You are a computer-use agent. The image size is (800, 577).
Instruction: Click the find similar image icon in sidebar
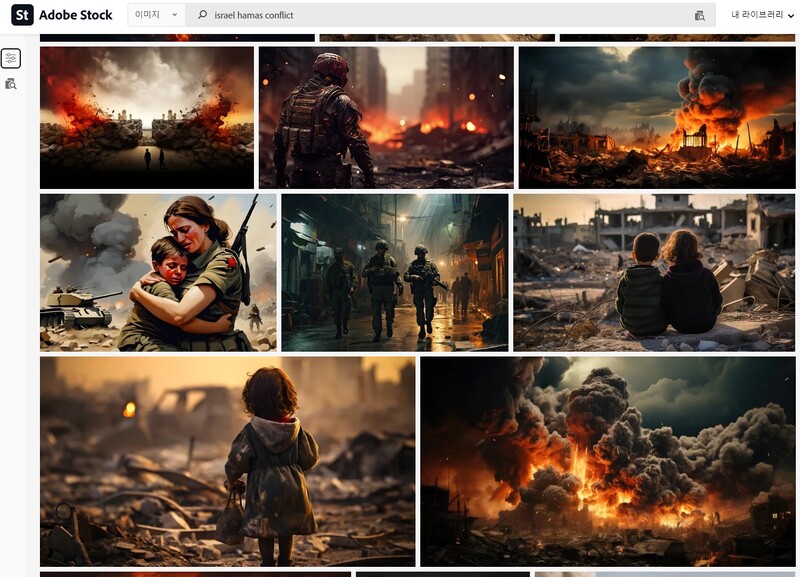pyautogui.click(x=11, y=84)
